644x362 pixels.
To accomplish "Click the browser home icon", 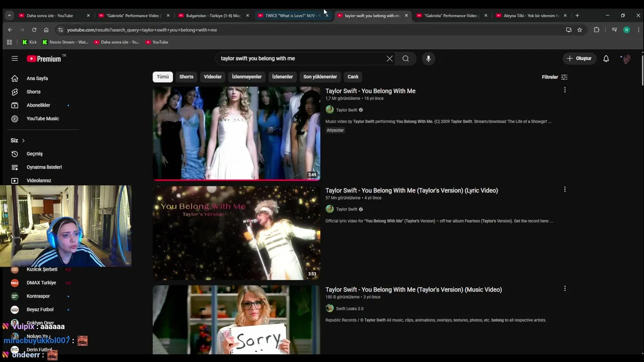I will pos(46,30).
